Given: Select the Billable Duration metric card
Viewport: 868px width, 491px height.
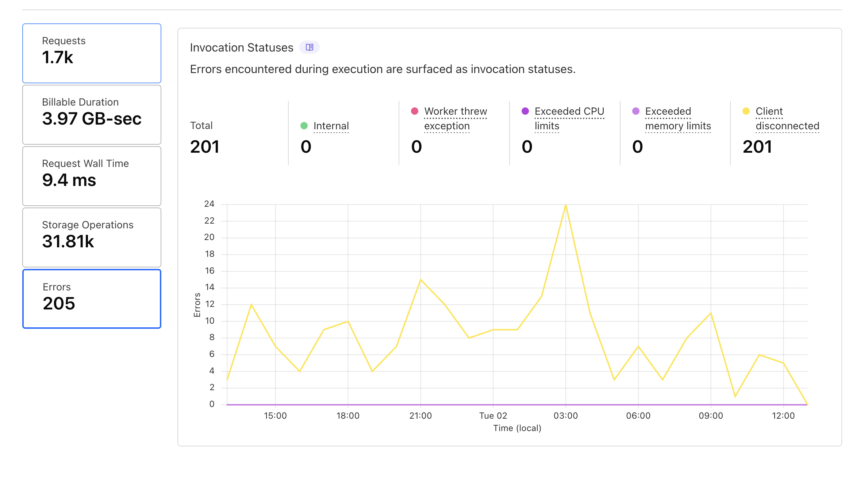Looking at the screenshot, I should pos(92,115).
